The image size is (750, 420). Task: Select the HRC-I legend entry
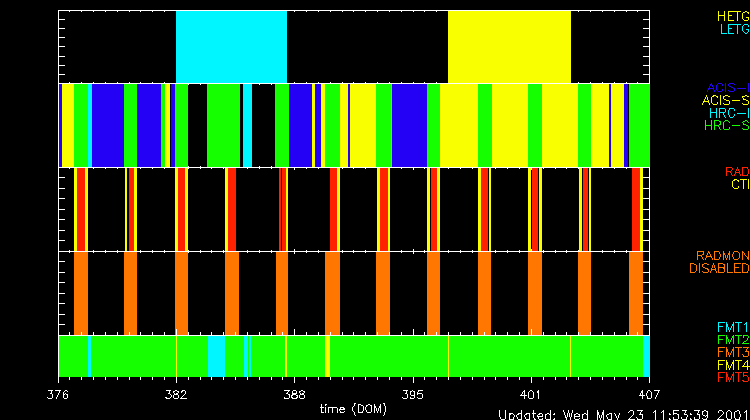(729, 113)
